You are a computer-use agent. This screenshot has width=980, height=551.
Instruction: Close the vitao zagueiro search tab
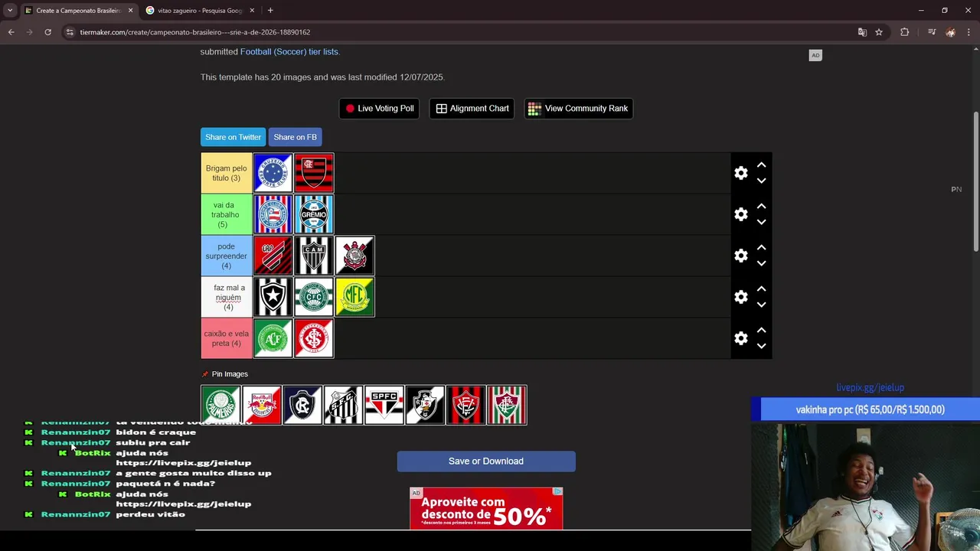coord(252,11)
